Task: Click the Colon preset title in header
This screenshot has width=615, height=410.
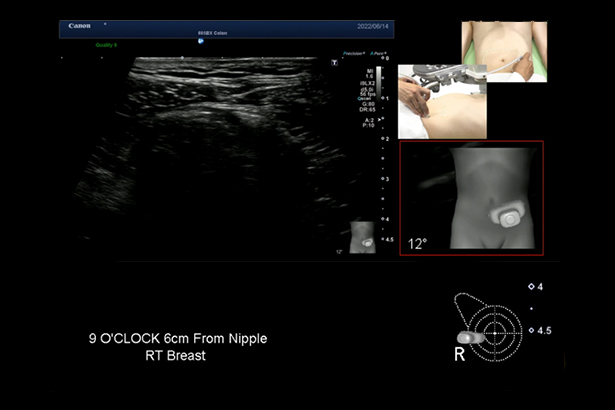Action: (x=210, y=32)
